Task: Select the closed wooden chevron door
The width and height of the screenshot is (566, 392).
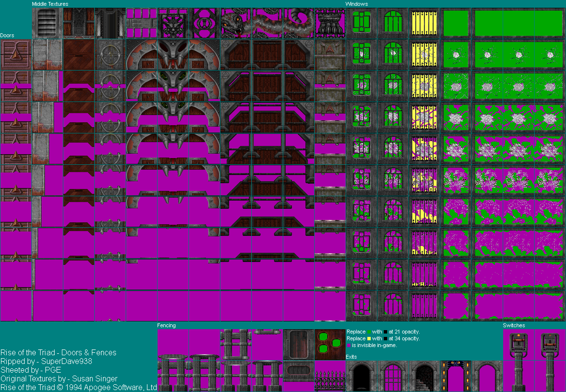Action: pyautogui.click(x=79, y=55)
